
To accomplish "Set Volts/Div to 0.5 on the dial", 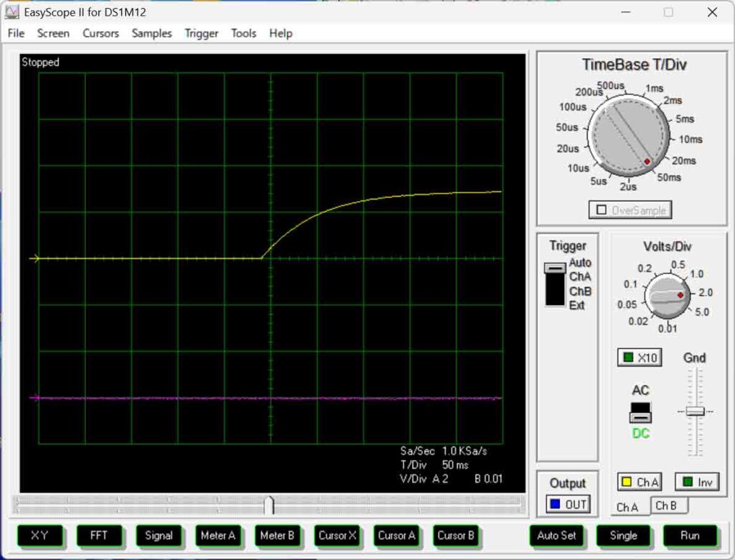I will (x=678, y=265).
